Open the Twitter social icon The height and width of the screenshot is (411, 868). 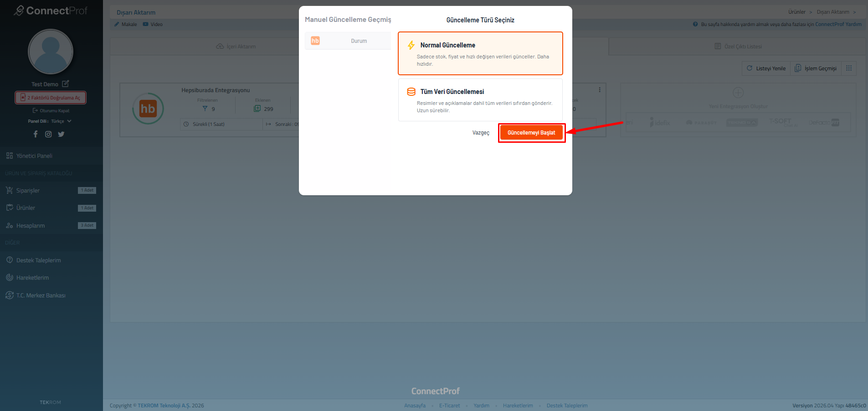coord(61,134)
